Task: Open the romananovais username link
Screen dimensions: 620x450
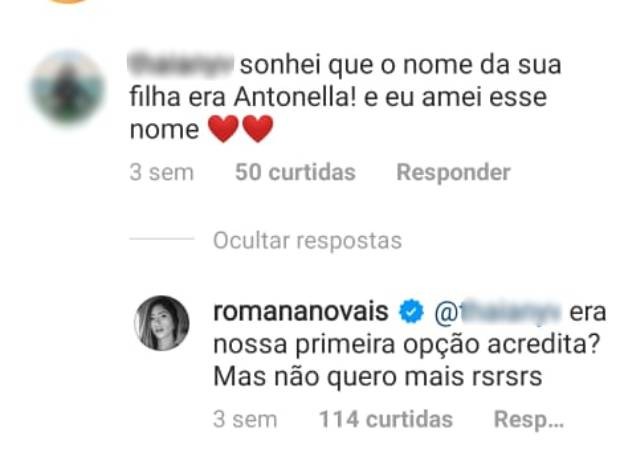Action: 303,312
